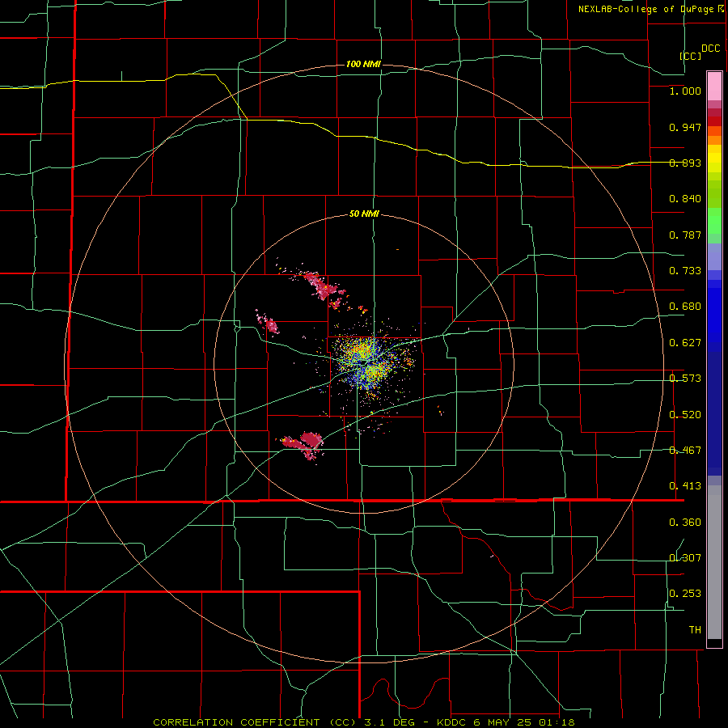Pick the gray band of the color bar
This screenshot has width=728, height=728.
tap(714, 562)
